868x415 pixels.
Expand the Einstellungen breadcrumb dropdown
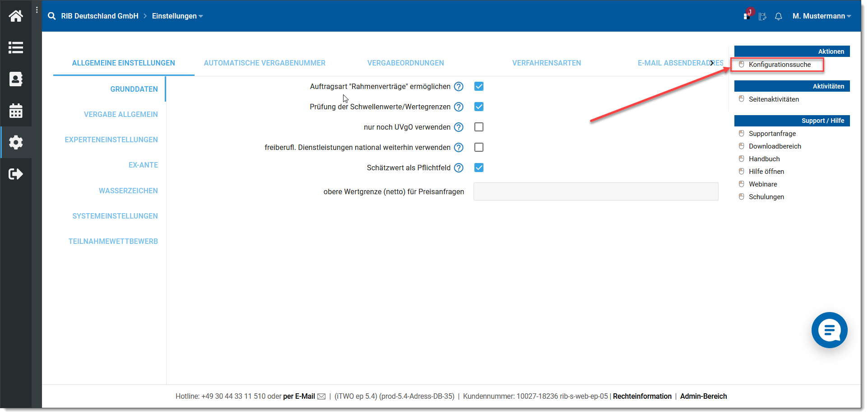click(177, 16)
